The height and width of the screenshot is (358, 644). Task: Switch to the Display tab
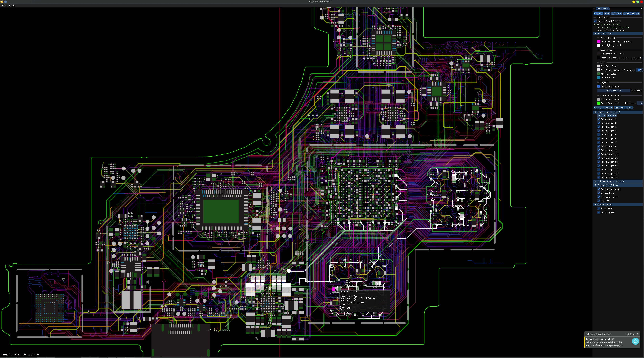tap(598, 14)
